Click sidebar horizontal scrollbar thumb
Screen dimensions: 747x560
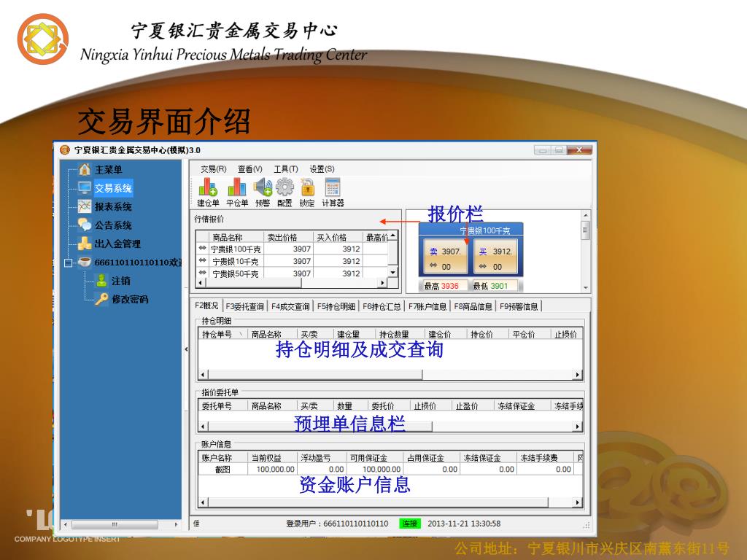(x=115, y=525)
